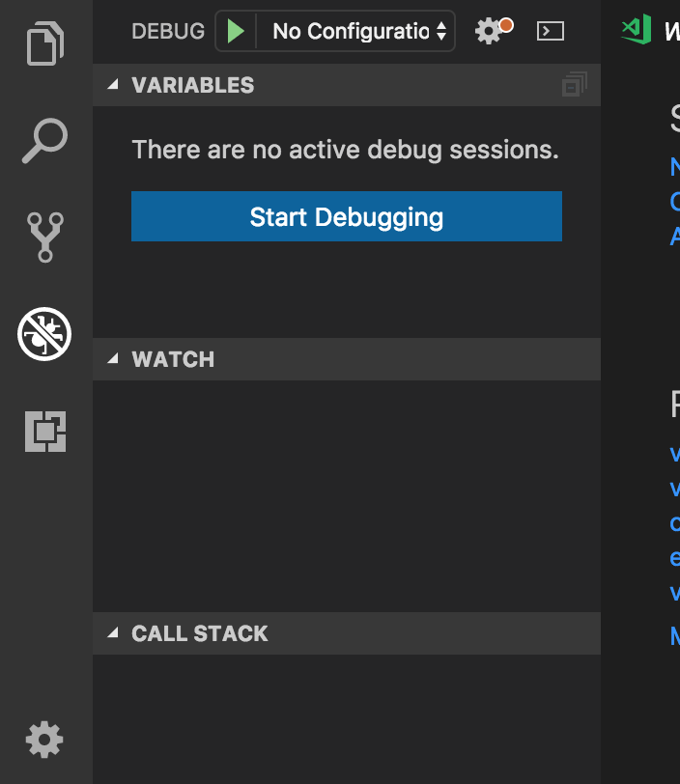This screenshot has width=680, height=784.
Task: Open the Extensions view
Action: (42, 433)
